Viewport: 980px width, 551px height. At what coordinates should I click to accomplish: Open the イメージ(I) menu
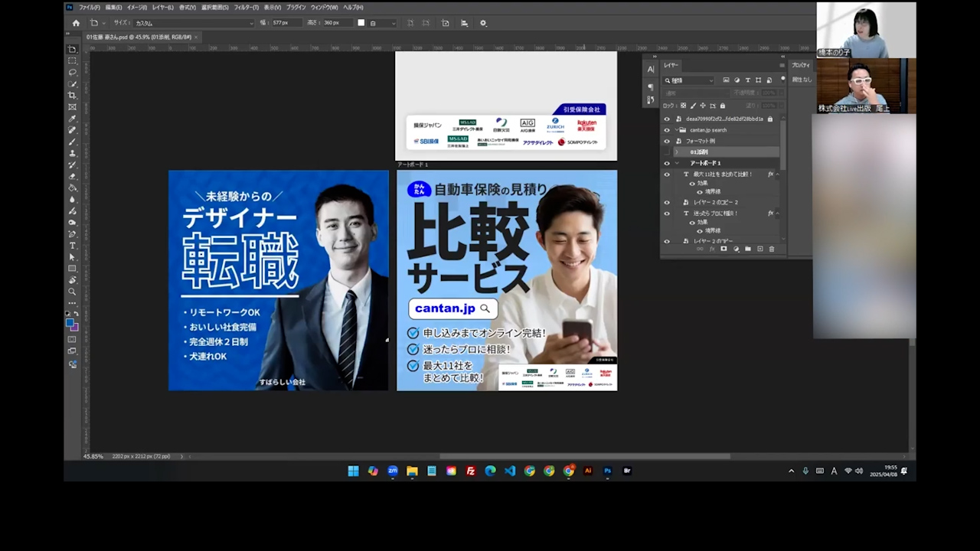point(137,8)
